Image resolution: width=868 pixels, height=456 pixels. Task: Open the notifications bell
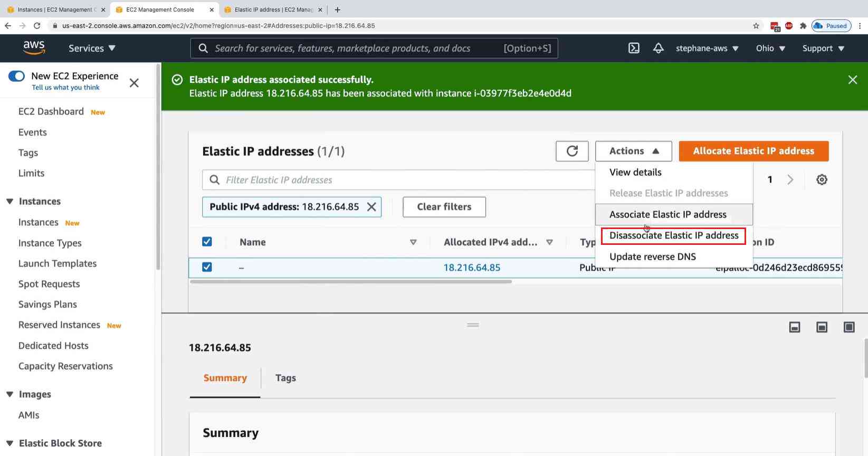tap(658, 48)
